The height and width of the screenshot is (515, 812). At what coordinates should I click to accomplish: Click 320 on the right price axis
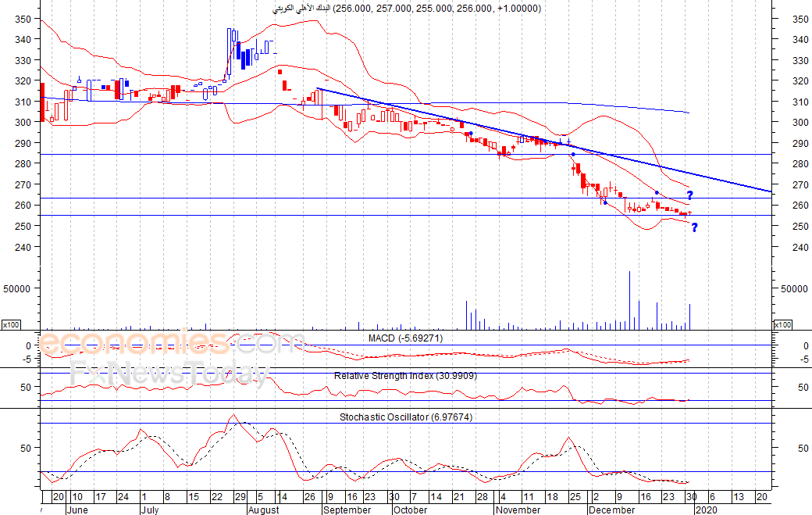pos(800,80)
